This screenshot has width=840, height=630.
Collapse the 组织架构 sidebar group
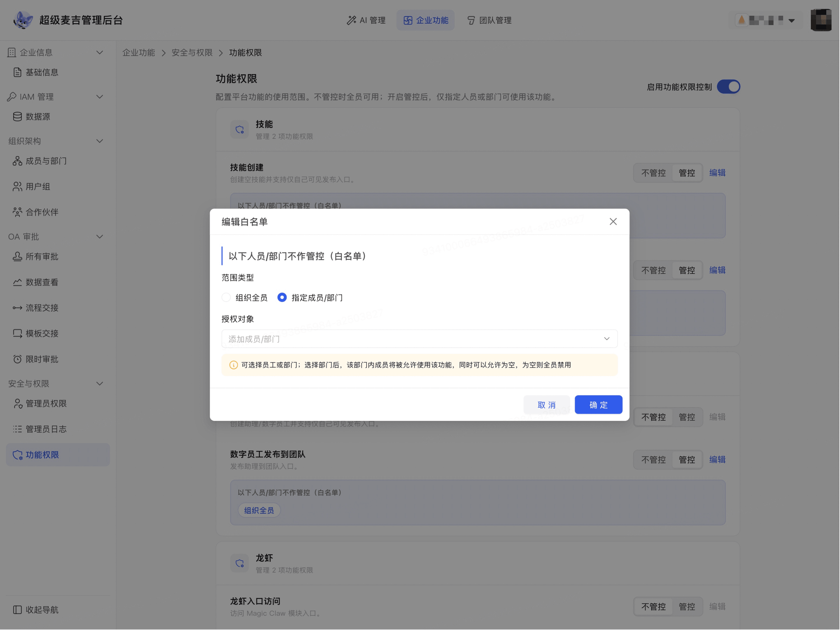(100, 141)
